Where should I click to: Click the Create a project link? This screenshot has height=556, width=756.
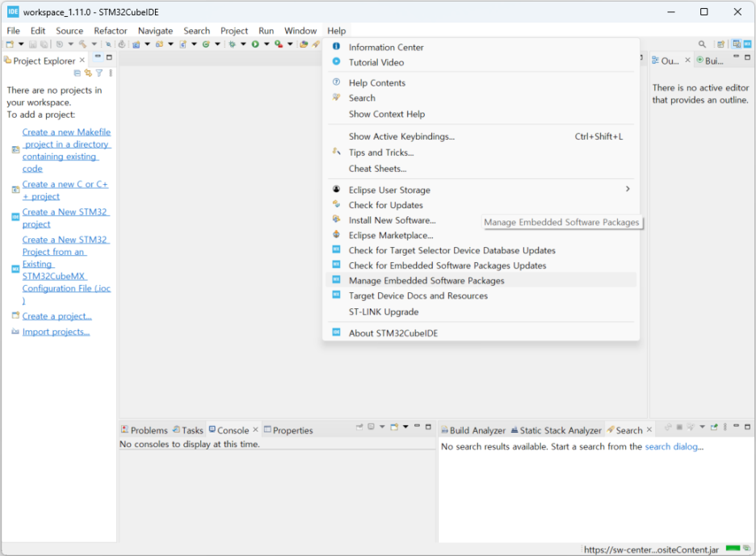click(x=57, y=316)
